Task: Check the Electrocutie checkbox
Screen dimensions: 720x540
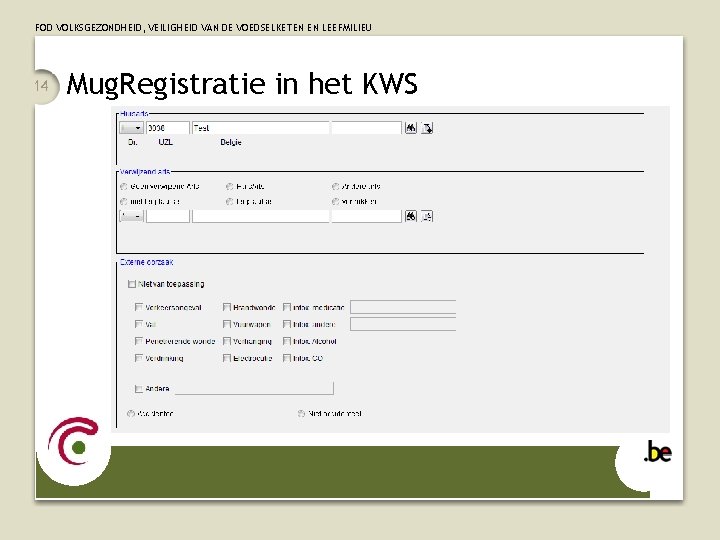Action: (226, 358)
